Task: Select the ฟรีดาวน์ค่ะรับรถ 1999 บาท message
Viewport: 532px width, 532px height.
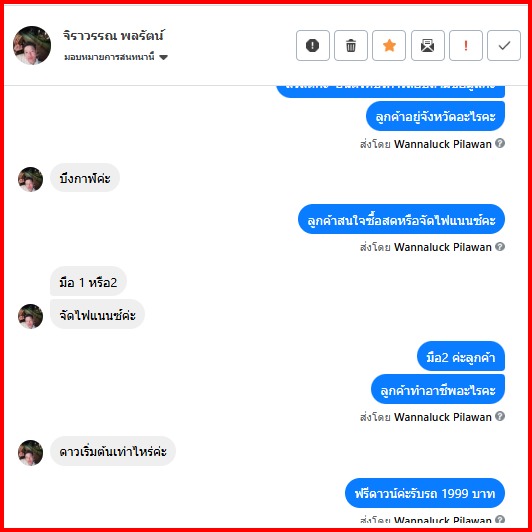Action: click(425, 493)
